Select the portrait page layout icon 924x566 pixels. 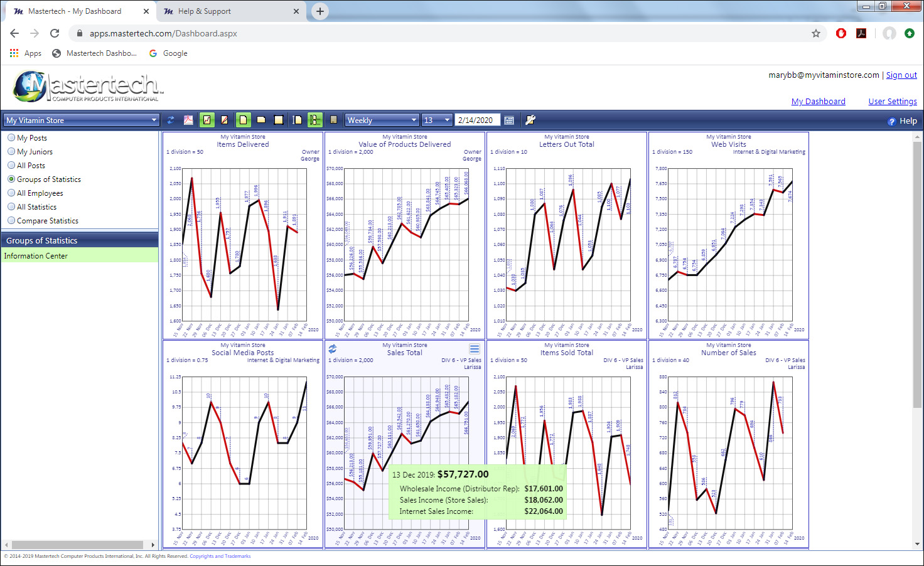point(243,120)
